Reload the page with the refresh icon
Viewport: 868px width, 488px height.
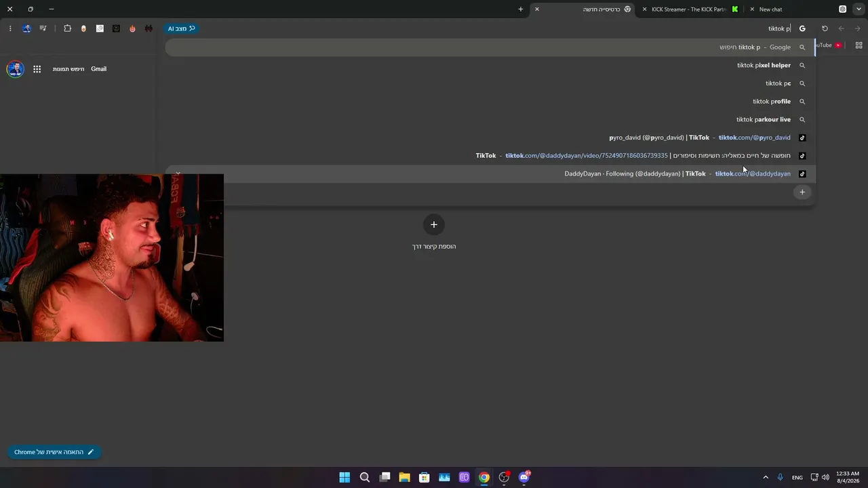825,28
